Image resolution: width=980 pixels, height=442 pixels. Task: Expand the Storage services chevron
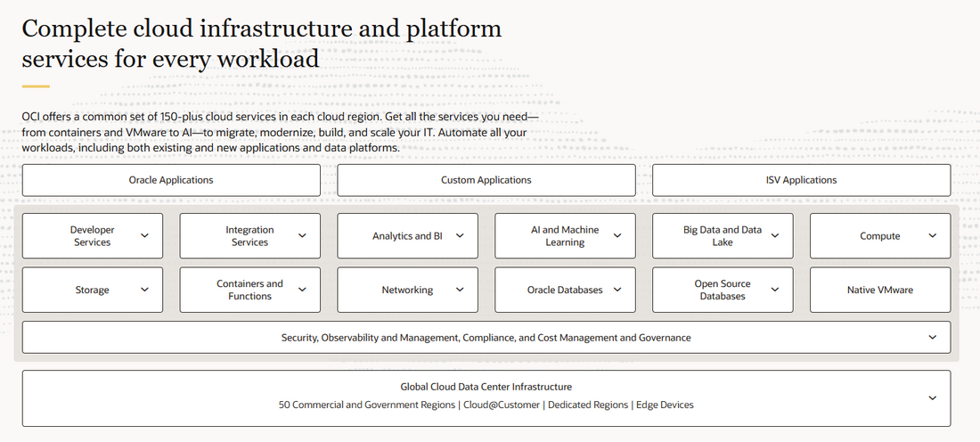tap(145, 290)
